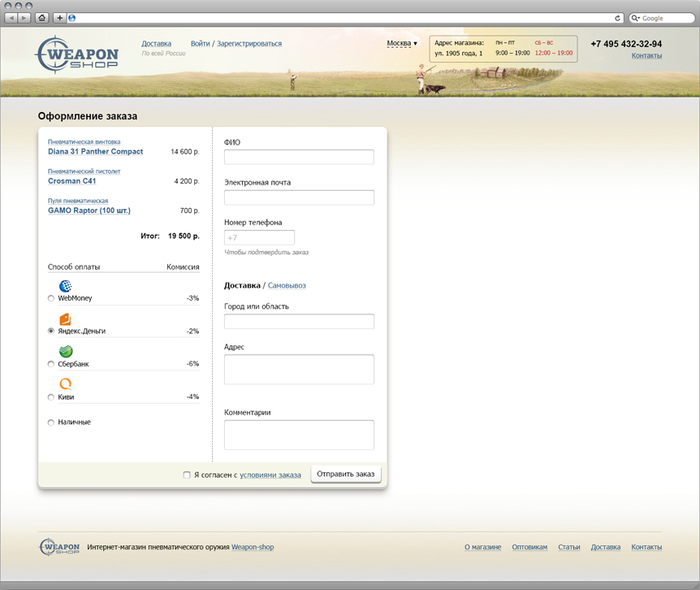Image resolution: width=700 pixels, height=590 pixels.
Task: Click the ФИО input field
Action: (299, 157)
